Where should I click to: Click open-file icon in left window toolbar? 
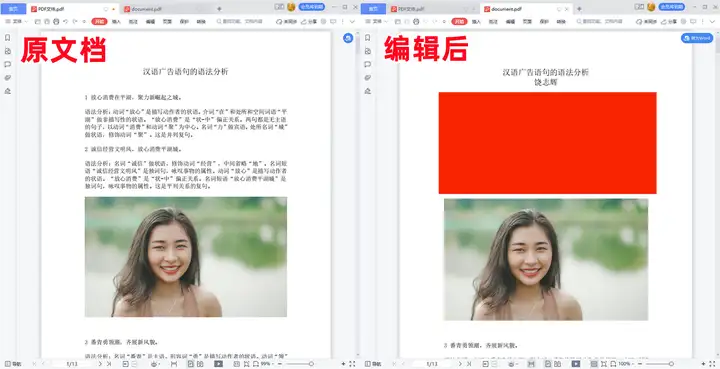click(37, 22)
